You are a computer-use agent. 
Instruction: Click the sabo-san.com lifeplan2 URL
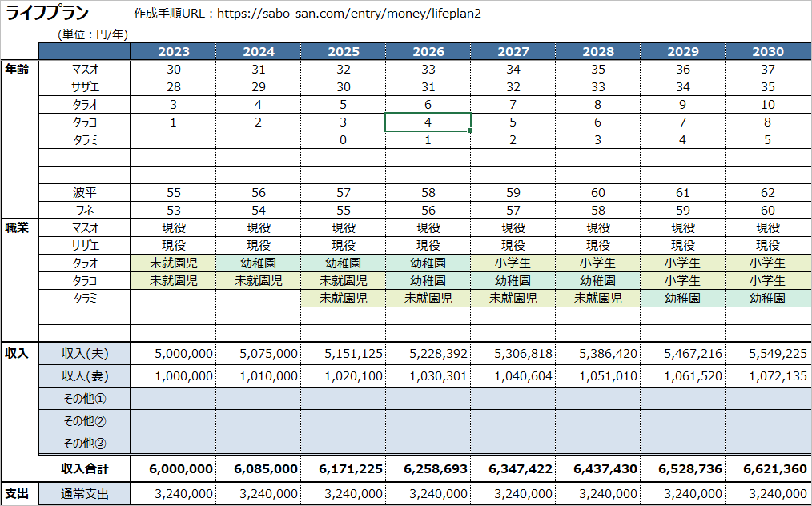point(348,14)
